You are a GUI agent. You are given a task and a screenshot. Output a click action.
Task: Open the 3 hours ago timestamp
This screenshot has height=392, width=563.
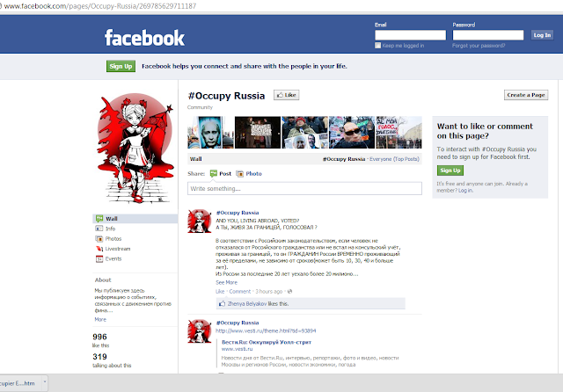click(268, 291)
